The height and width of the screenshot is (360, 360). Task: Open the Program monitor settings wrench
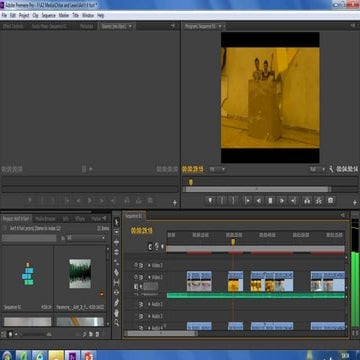coord(331,169)
